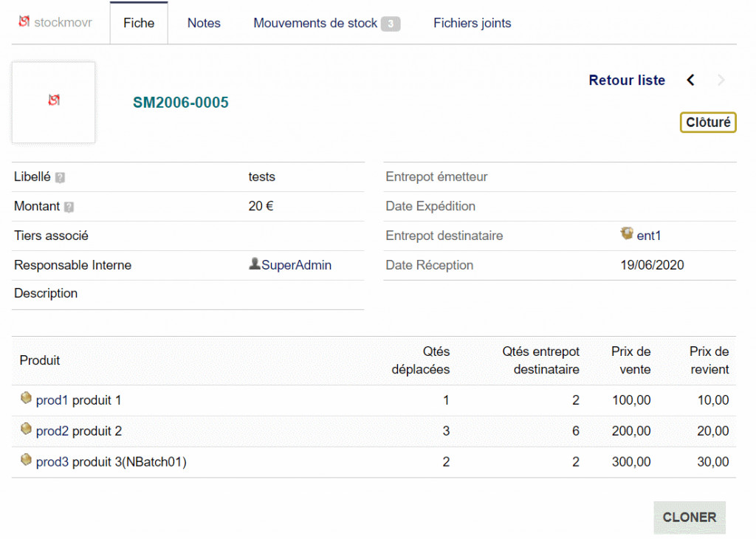Image resolution: width=756 pixels, height=539 pixels.
Task: Click the product cube icon for prod1
Action: (x=27, y=399)
